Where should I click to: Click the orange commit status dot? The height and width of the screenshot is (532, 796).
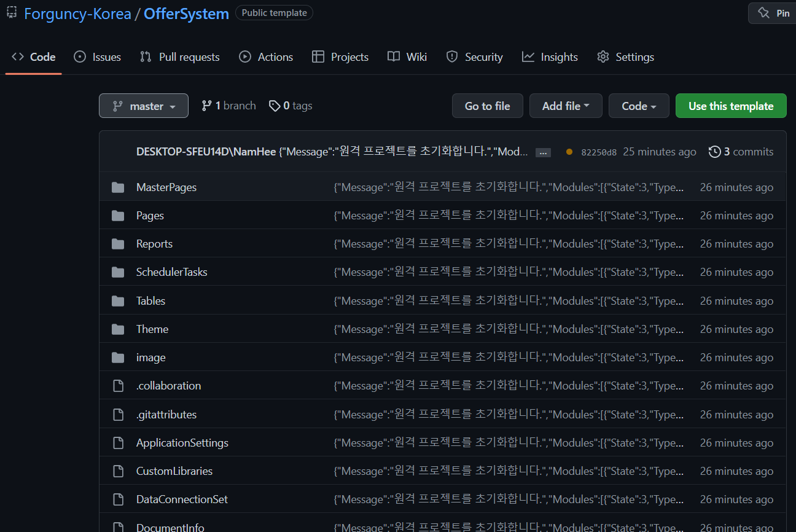(x=569, y=152)
